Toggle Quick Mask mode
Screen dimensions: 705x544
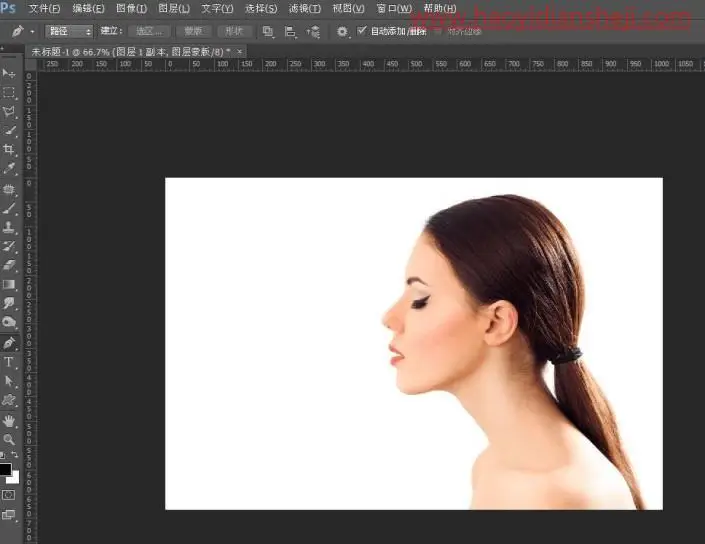pos(8,495)
